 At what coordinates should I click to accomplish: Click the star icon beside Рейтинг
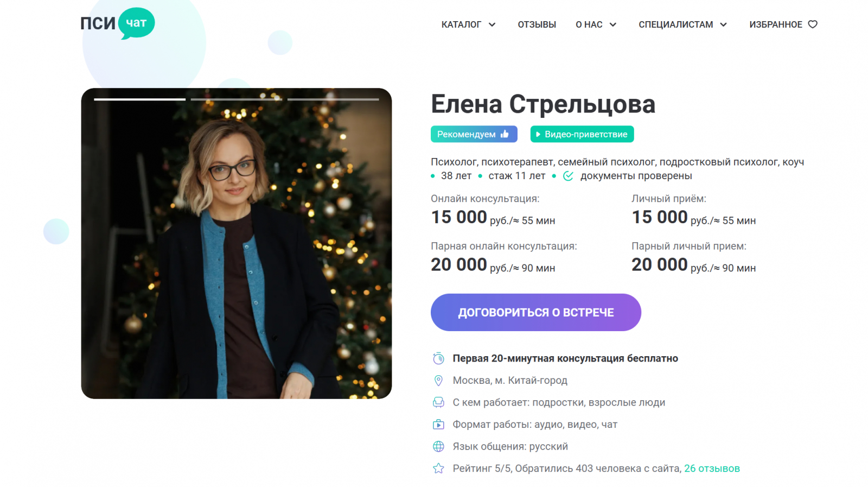coord(438,469)
